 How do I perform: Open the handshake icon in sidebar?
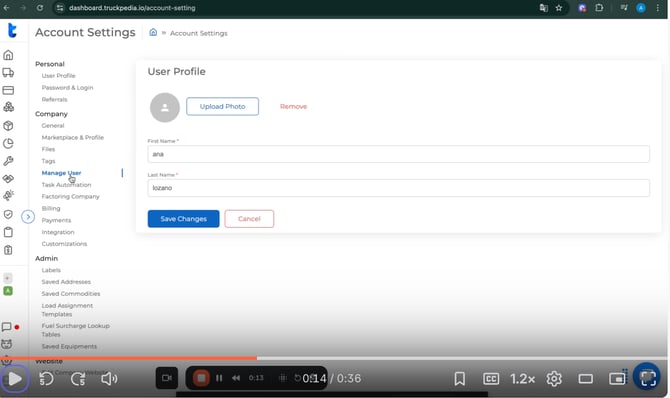point(8,178)
